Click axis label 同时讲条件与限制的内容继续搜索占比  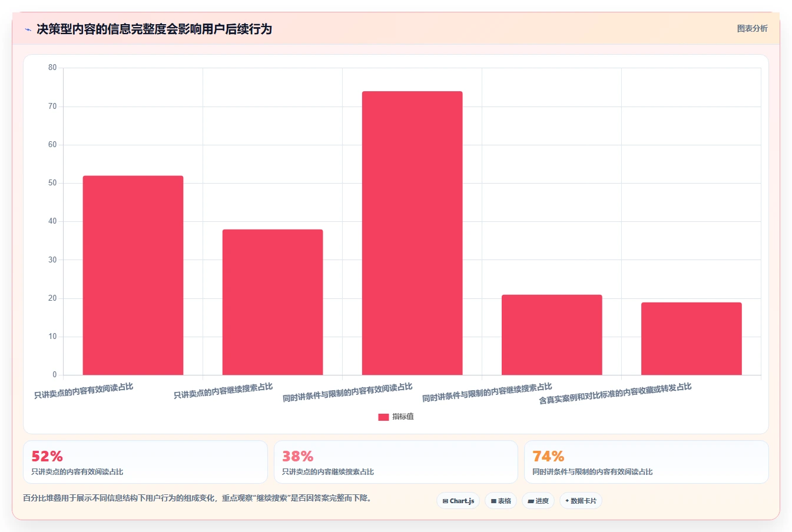coord(487,393)
